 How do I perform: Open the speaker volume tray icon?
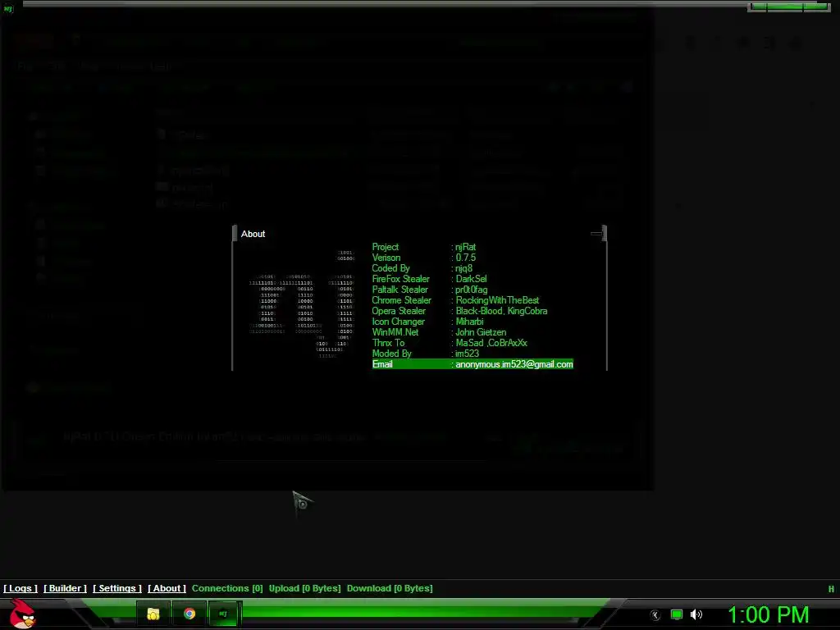pos(696,614)
